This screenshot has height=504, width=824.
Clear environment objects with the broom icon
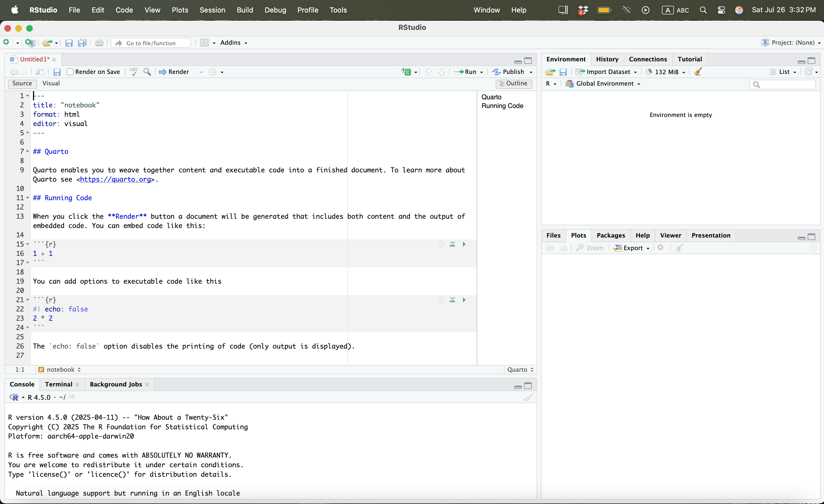(x=698, y=72)
